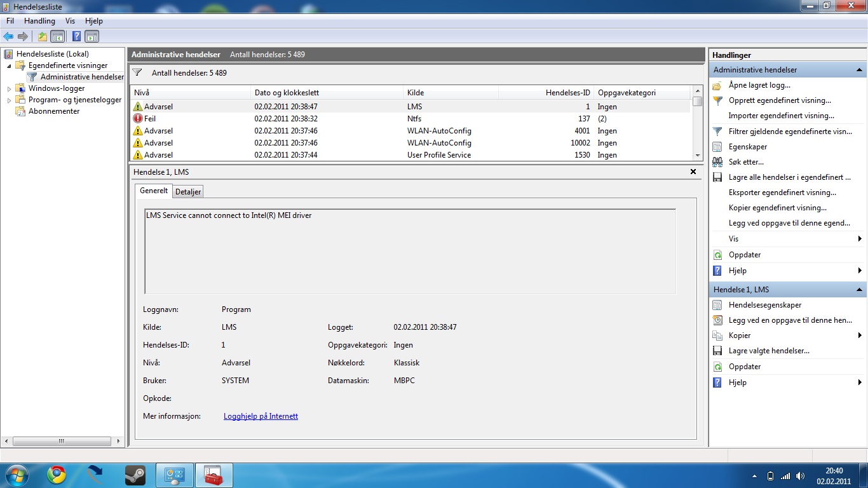This screenshot has width=868, height=488.
Task: Expand Program- og tjenestelogger node
Action: 9,100
